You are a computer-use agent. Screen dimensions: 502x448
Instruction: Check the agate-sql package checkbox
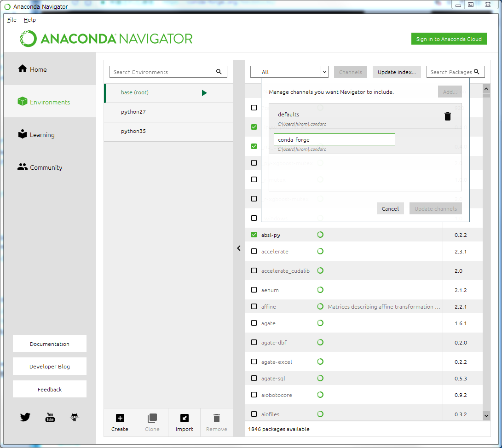pyautogui.click(x=254, y=378)
